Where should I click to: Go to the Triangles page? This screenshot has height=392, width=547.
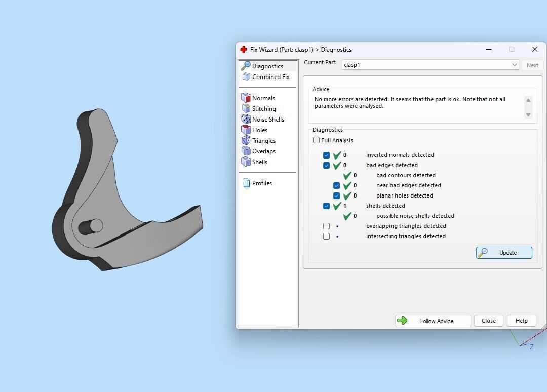pos(264,141)
